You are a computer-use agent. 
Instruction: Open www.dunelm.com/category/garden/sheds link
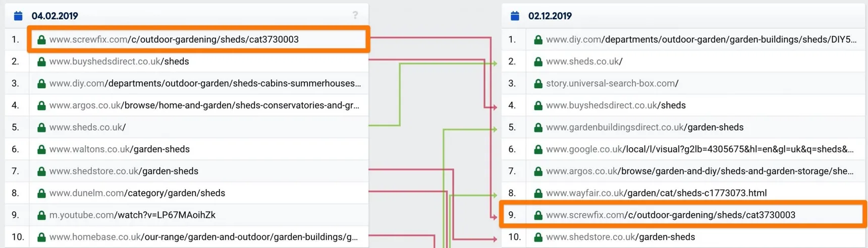(x=137, y=193)
